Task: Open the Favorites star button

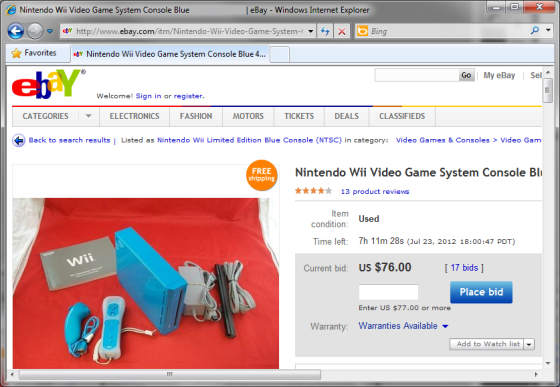Action: point(34,53)
